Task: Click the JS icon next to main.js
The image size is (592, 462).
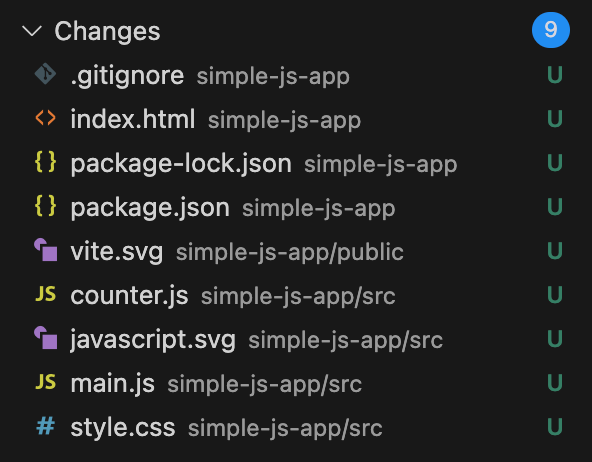Action: (x=45, y=382)
